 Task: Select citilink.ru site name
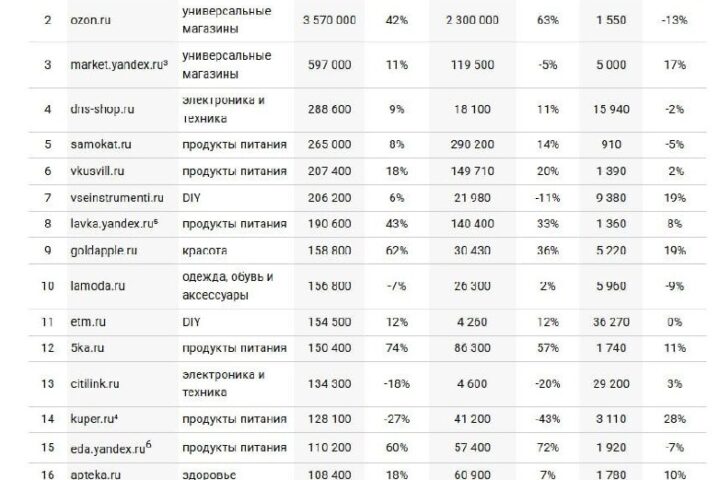tap(95, 384)
